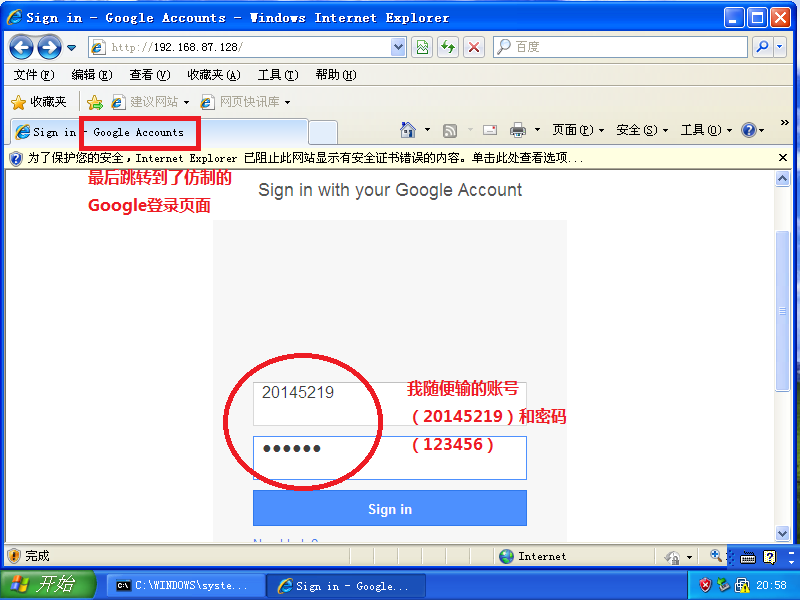Select Sign in - Google taskbar button
This screenshot has width=800, height=600.
346,585
